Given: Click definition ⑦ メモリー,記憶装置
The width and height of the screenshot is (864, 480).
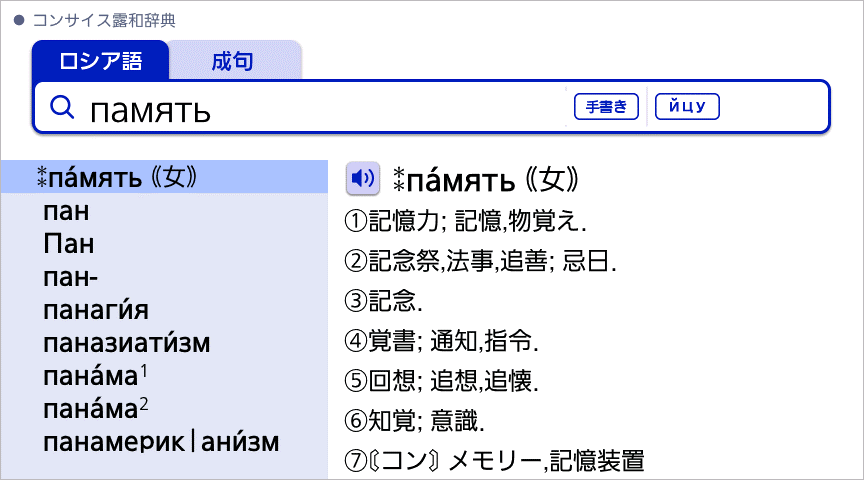Looking at the screenshot, I should (x=494, y=461).
